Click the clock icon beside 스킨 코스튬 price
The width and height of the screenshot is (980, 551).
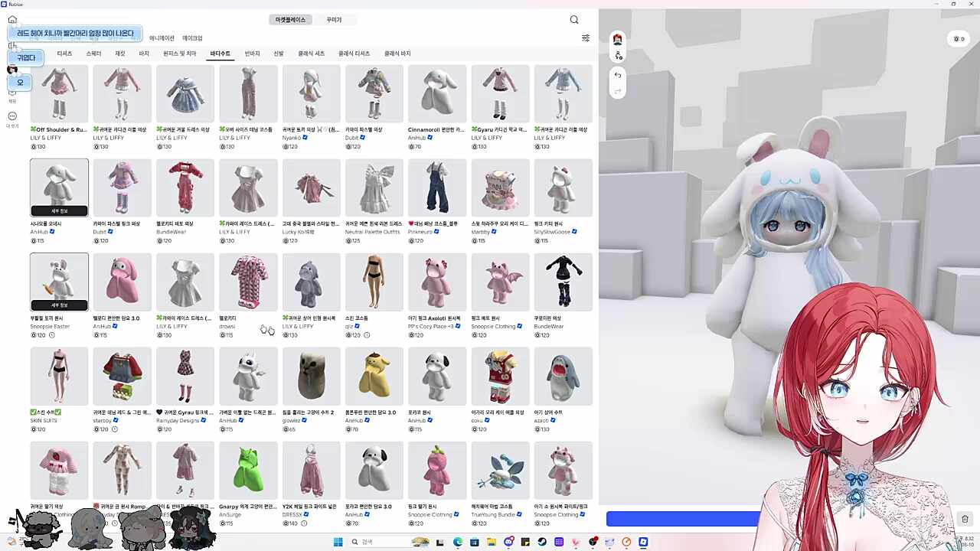point(367,335)
